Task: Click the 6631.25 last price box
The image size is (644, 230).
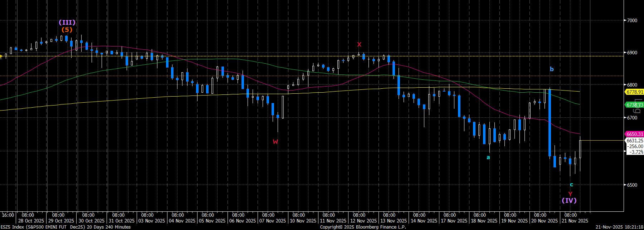Action: pos(635,141)
